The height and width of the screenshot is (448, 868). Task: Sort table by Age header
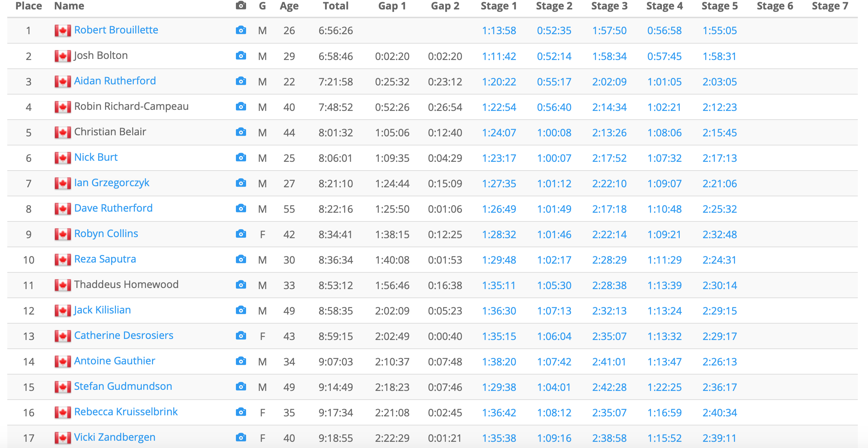click(289, 6)
